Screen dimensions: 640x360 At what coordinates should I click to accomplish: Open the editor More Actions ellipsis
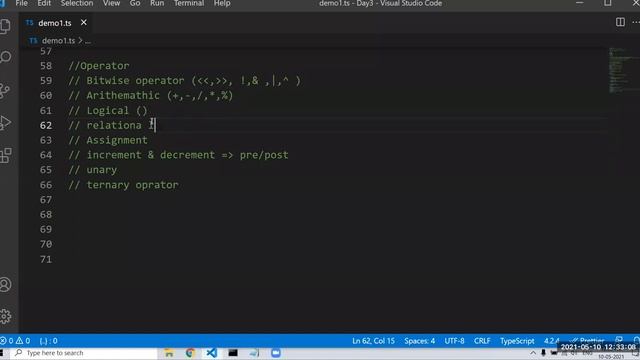[636, 22]
